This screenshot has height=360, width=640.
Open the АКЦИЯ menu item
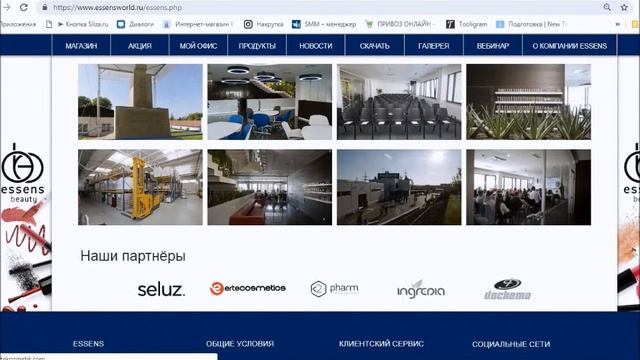tap(140, 46)
